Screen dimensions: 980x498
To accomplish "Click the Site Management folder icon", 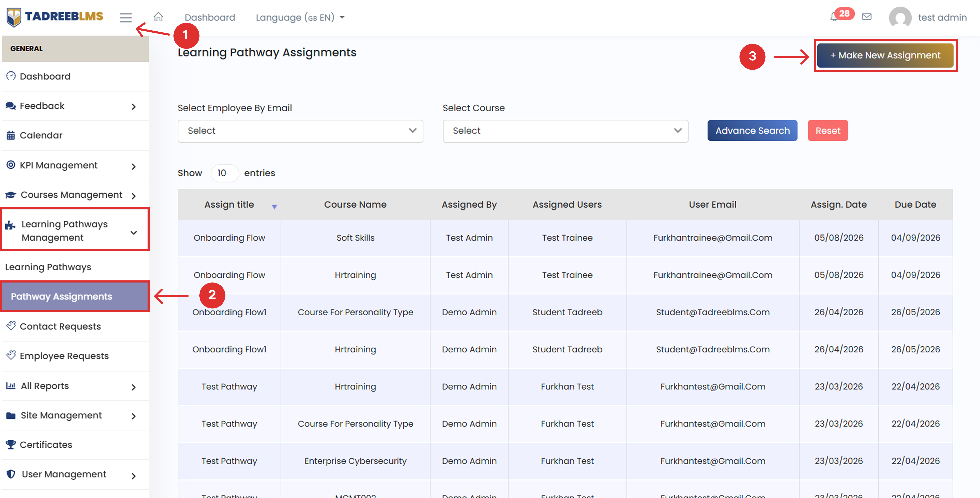I will (x=11, y=415).
